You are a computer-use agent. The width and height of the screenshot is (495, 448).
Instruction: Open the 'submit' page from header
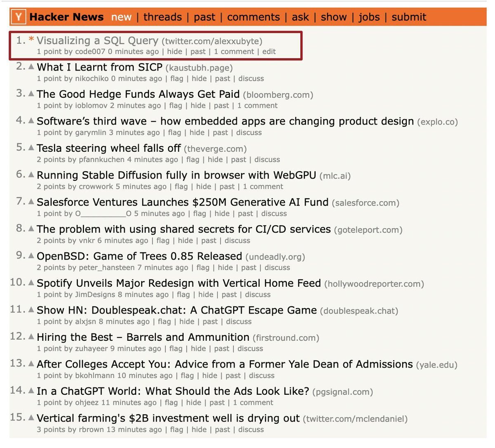[x=408, y=17]
